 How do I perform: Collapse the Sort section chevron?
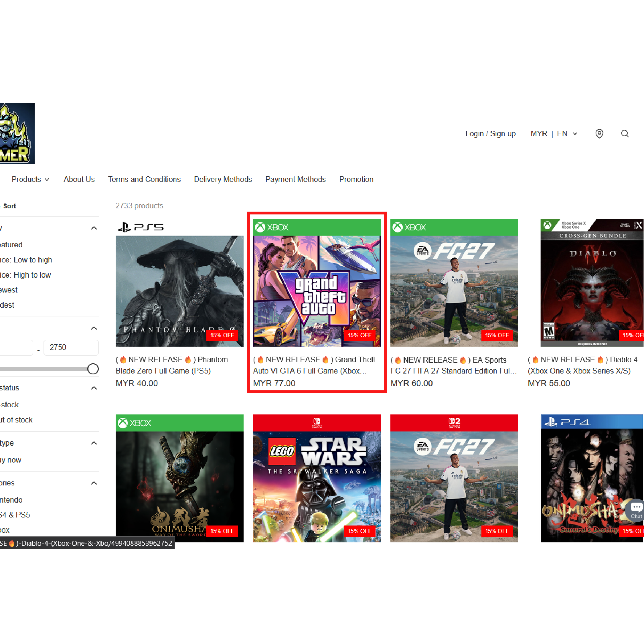point(94,228)
